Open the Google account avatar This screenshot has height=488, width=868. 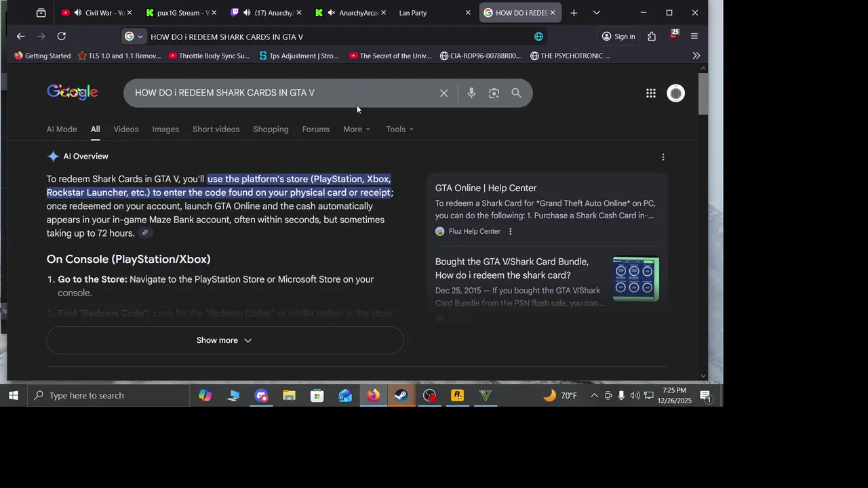[x=676, y=94]
